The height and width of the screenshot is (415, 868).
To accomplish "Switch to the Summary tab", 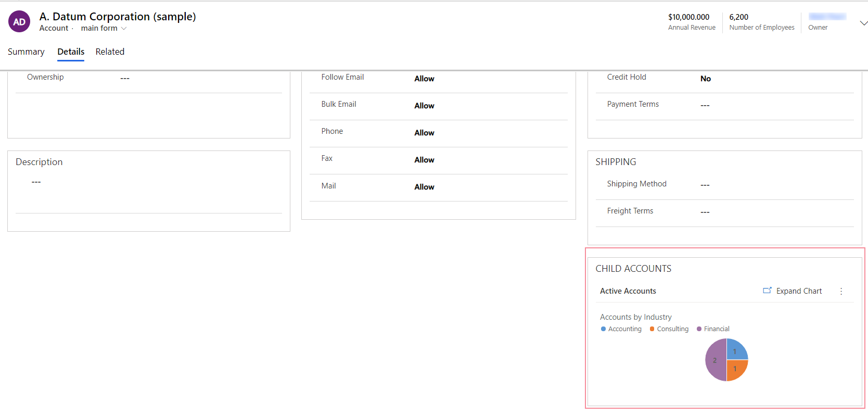I will [26, 52].
